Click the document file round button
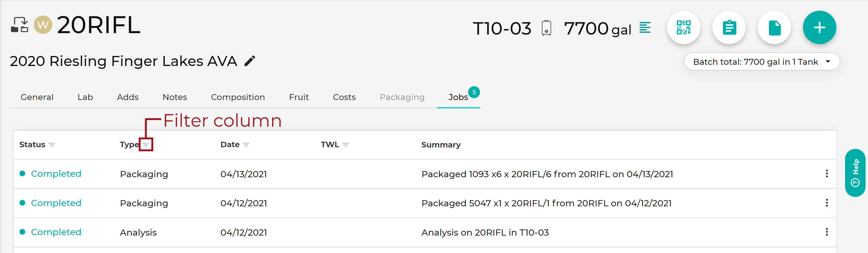 click(774, 28)
